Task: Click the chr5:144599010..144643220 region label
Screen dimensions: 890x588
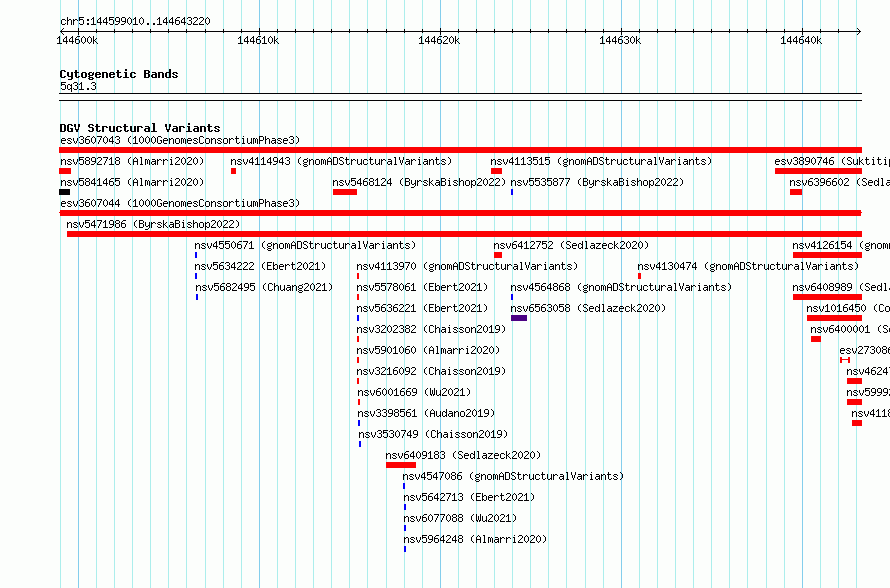Action: [x=135, y=21]
